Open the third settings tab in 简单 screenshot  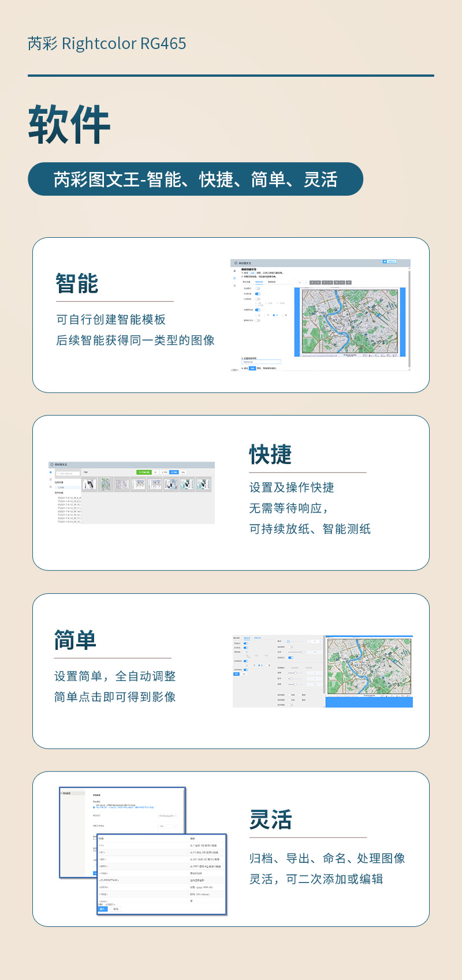[x=258, y=638]
